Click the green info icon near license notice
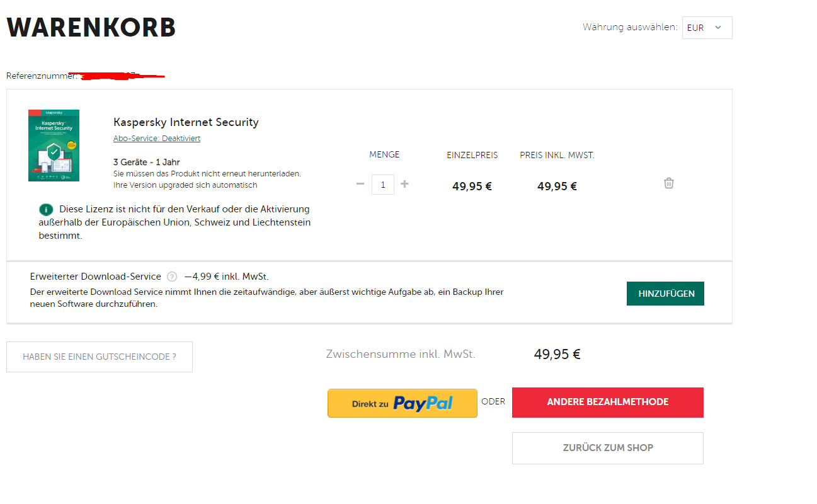Image resolution: width=817 pixels, height=504 pixels. coord(46,209)
